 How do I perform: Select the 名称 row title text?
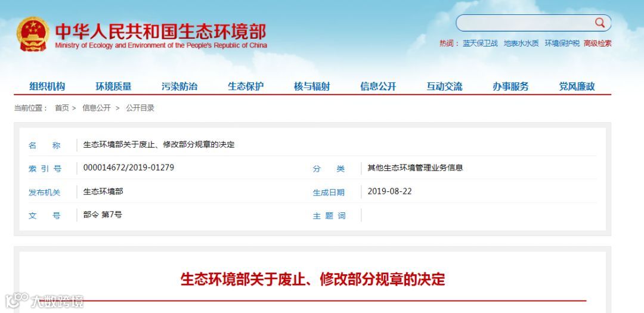tap(159, 145)
